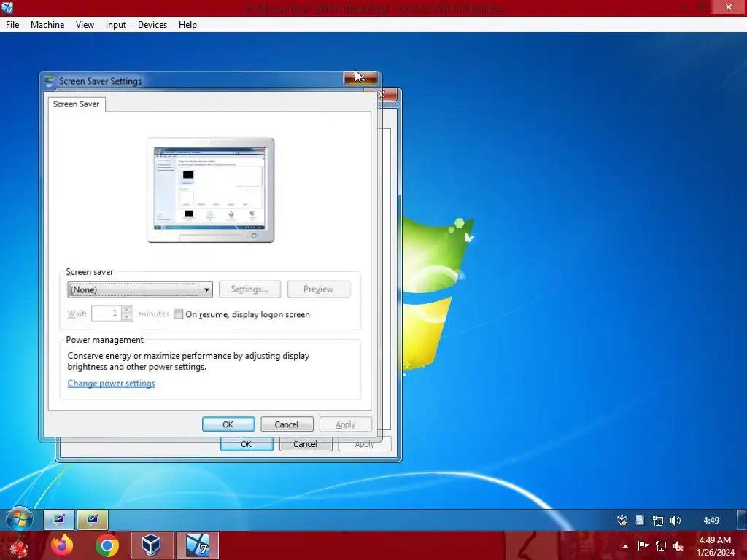747x560 pixels.
Task: Open the Windows 7 Start orb
Action: click(20, 519)
